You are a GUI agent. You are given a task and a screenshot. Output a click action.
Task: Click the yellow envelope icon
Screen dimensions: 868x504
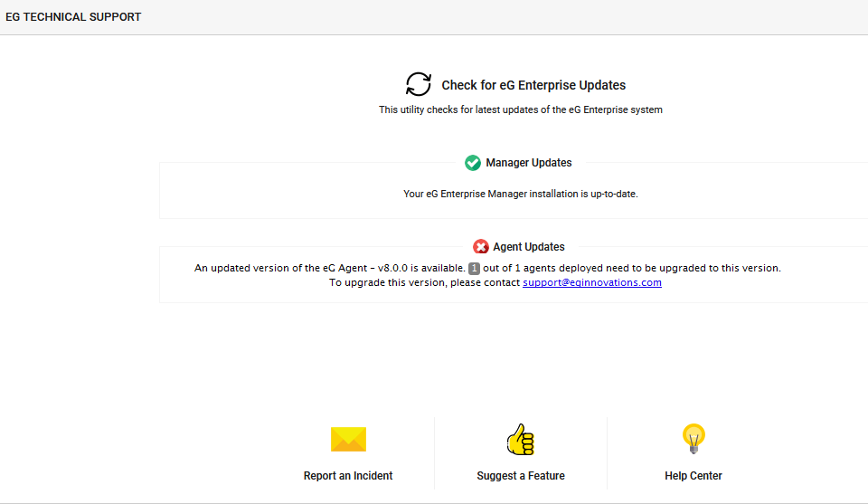click(x=348, y=440)
